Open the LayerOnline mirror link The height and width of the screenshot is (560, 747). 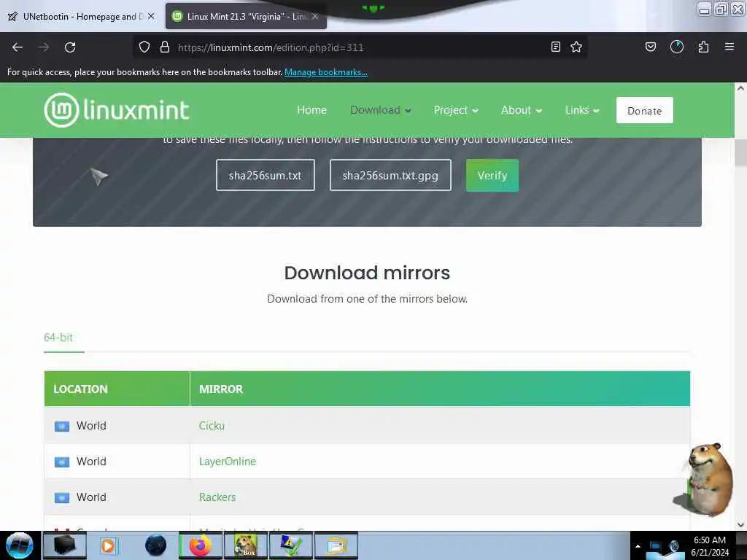(228, 462)
